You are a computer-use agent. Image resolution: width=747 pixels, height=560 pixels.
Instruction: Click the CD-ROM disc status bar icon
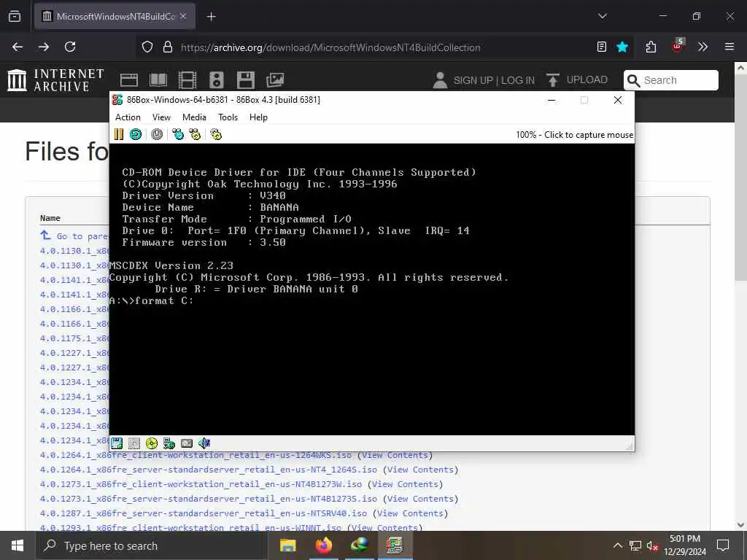[152, 443]
